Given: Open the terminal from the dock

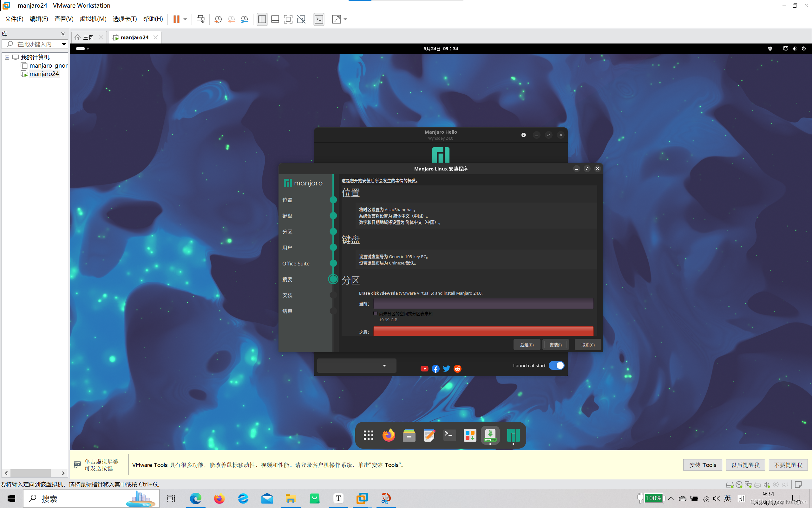Looking at the screenshot, I should click(x=450, y=435).
